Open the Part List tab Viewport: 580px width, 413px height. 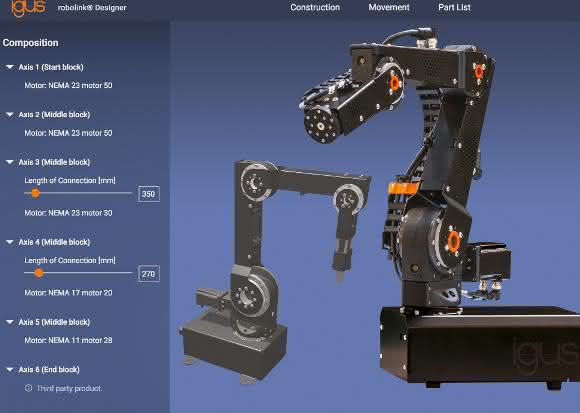[x=454, y=7]
